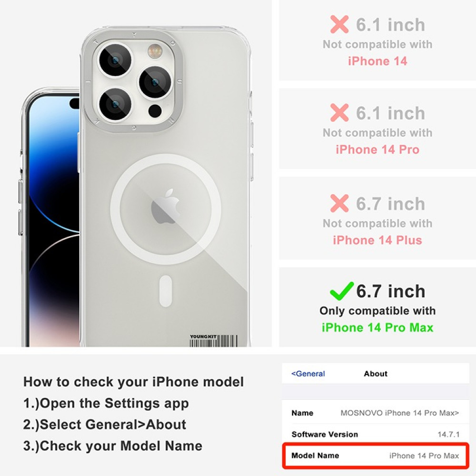Tap the <General back link
476x476 pixels.
(308, 374)
